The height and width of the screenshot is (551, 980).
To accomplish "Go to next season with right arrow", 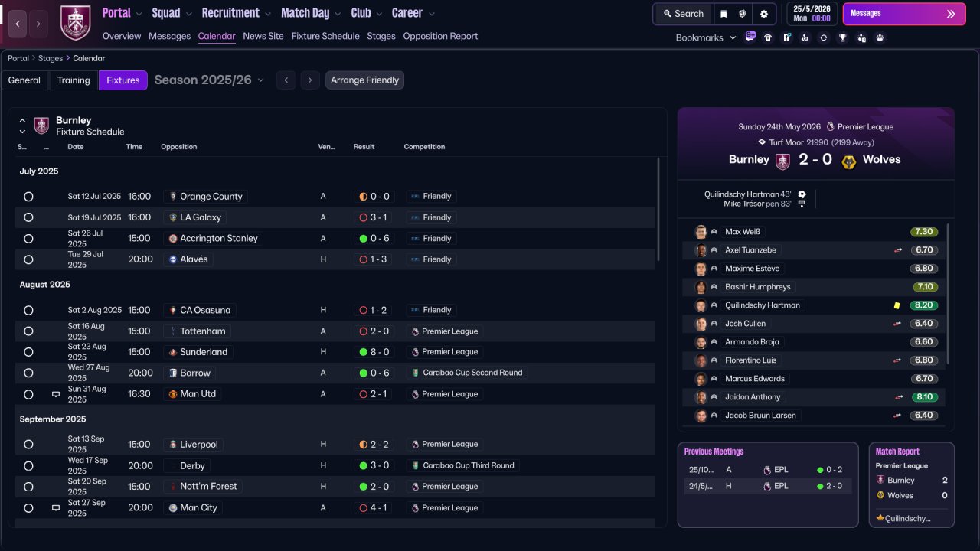I will coord(310,80).
